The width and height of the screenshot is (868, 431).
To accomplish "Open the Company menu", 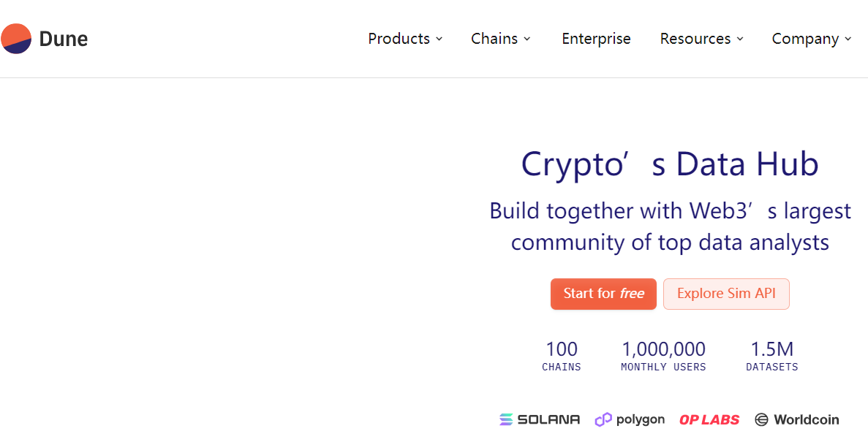I will (x=812, y=39).
